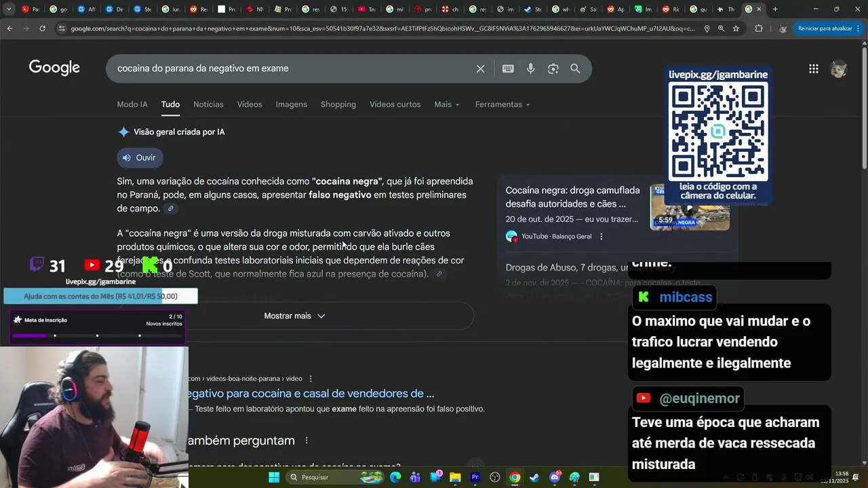Image resolution: width=868 pixels, height=488 pixels.
Task: Open Microsoft Teams from the taskbar
Action: 415,477
